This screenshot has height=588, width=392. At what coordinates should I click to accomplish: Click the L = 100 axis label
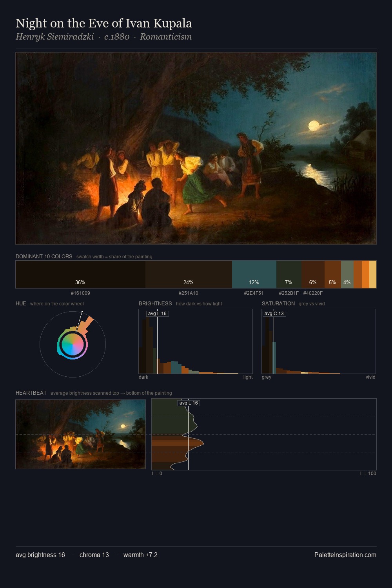[x=368, y=474]
